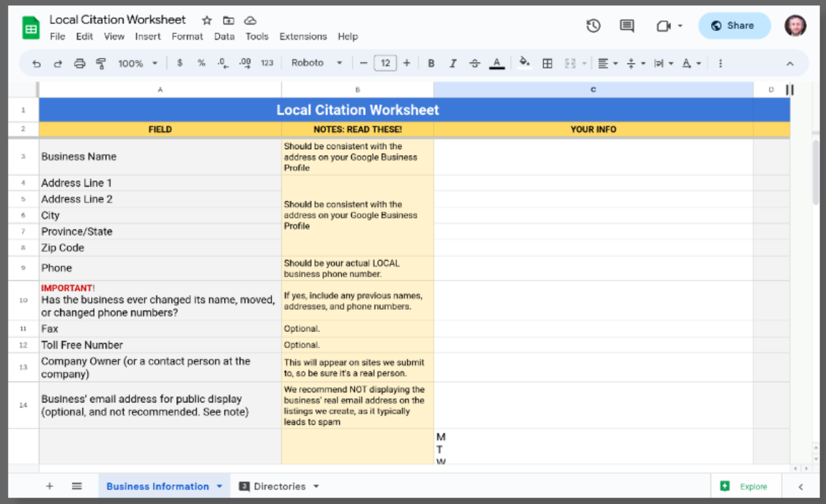
Task: Collapse the toolbar with the up chevron
Action: tap(790, 63)
